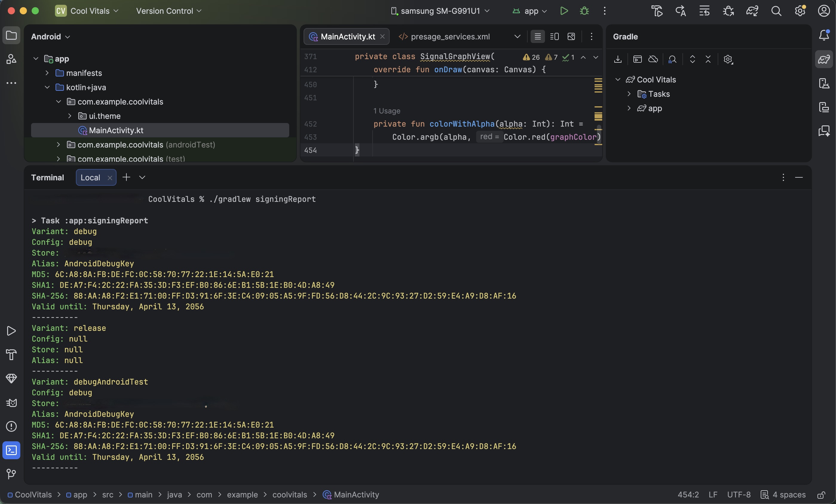Expand com.example.coolvitals (androidTest) package

pos(58,145)
